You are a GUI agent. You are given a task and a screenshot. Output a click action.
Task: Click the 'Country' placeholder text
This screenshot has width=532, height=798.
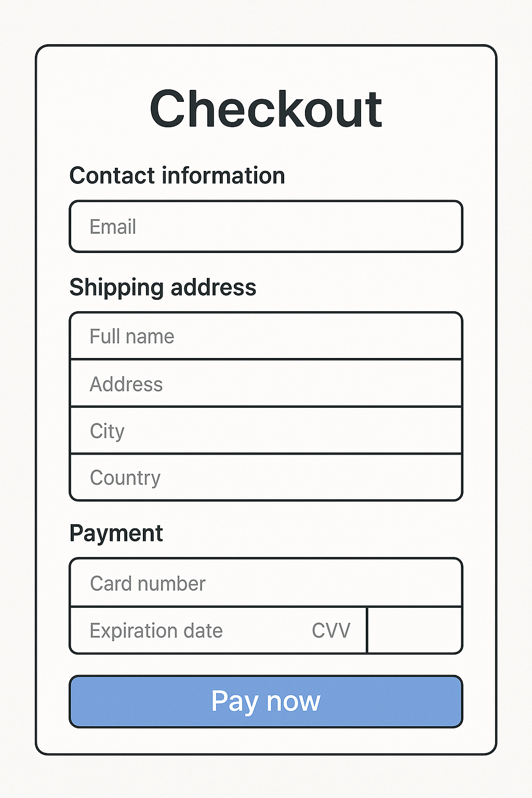[125, 478]
